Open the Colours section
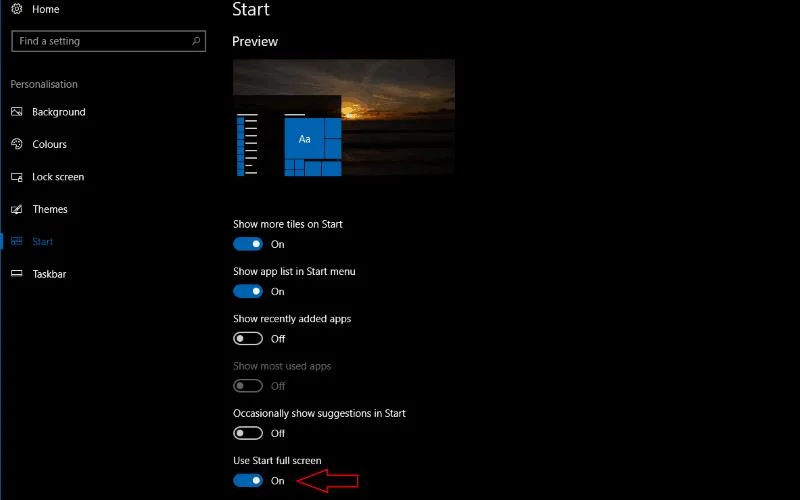 [x=49, y=144]
